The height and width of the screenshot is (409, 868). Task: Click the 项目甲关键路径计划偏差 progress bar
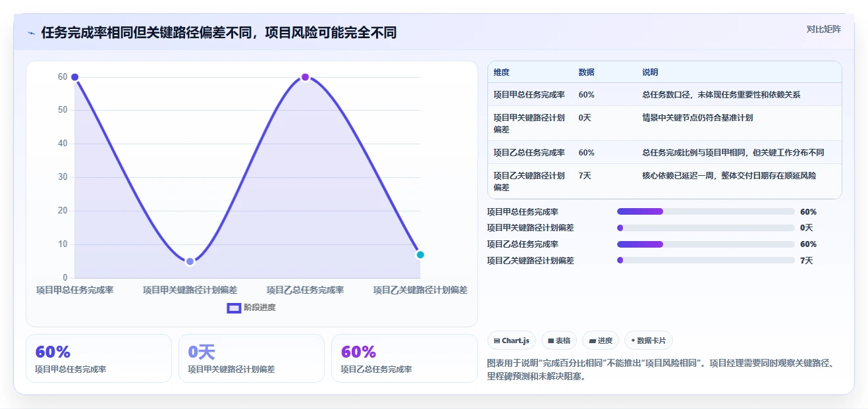point(705,228)
